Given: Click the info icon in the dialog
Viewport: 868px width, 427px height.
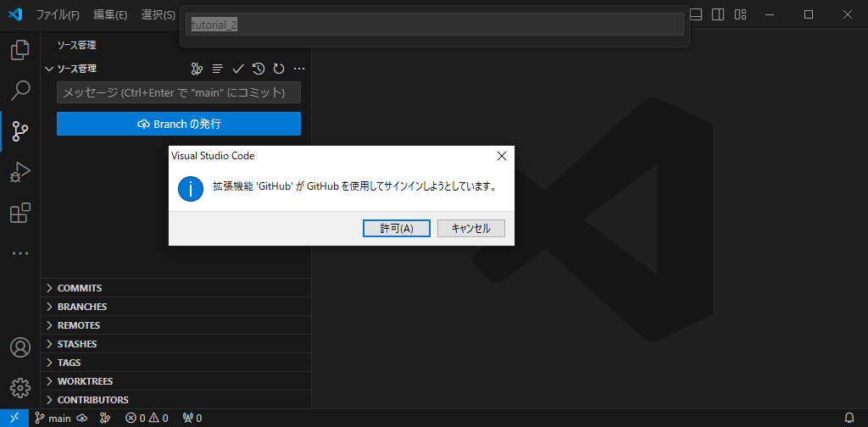Looking at the screenshot, I should (191, 189).
